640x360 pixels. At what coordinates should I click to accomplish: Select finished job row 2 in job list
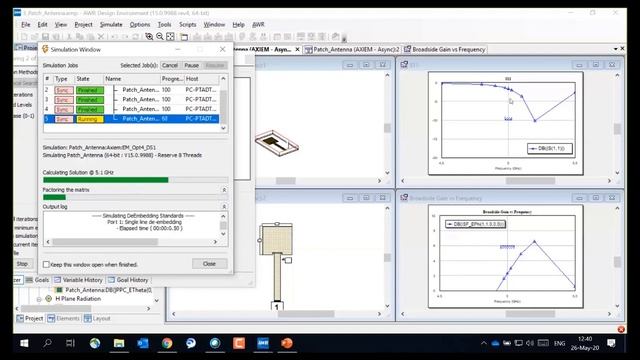tap(131, 90)
